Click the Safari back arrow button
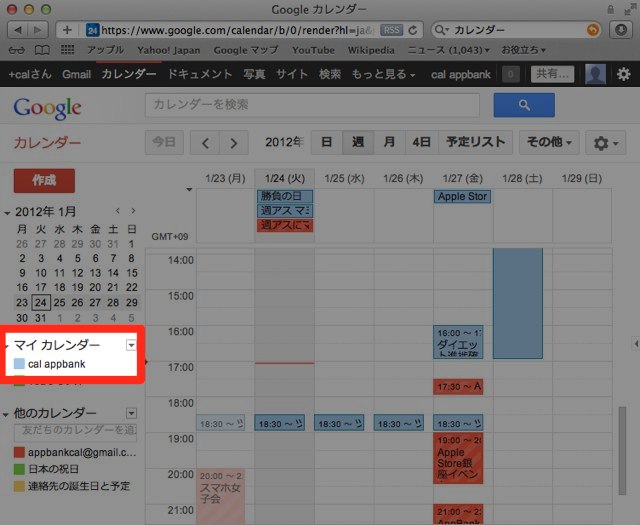640x525 pixels. [18, 30]
